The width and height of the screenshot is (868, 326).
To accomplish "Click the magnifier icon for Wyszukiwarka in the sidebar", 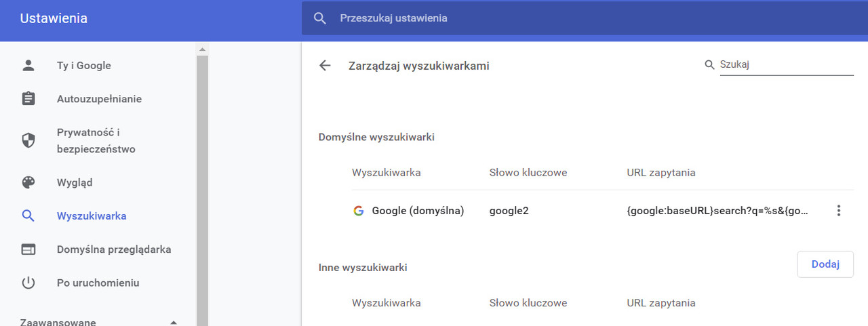I will coord(28,216).
